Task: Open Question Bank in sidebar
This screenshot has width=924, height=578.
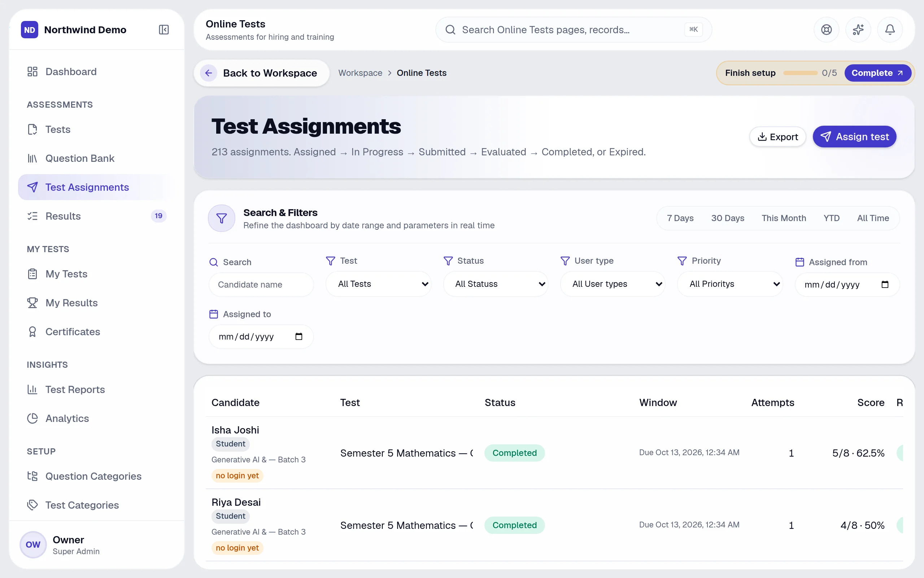Action: [x=97, y=158]
